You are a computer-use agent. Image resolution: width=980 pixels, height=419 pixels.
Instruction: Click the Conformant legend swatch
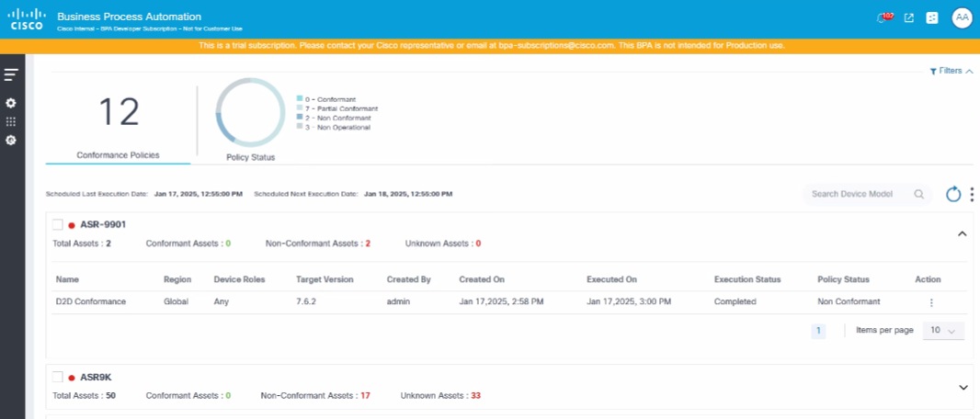coord(300,98)
